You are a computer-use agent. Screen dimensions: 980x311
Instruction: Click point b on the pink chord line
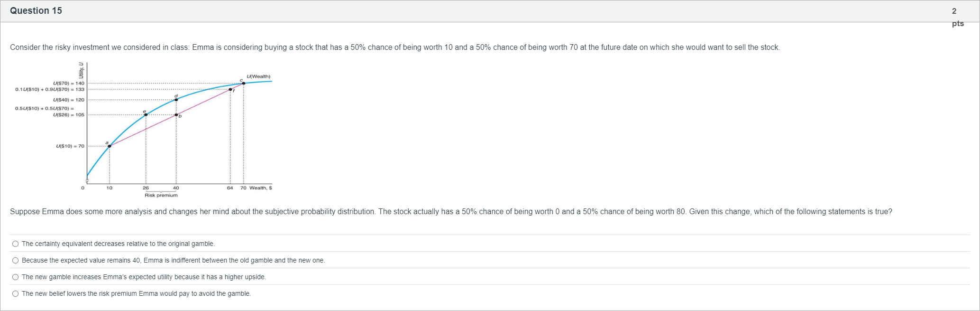pyautogui.click(x=176, y=115)
